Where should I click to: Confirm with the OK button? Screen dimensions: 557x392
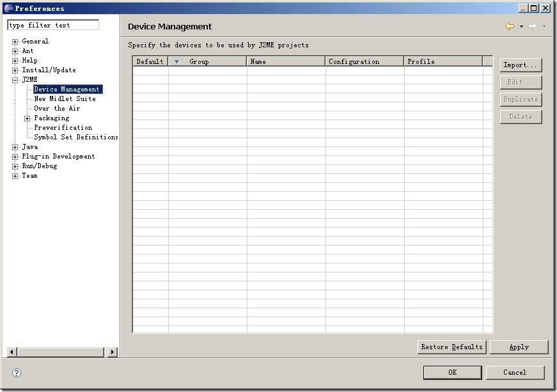452,372
